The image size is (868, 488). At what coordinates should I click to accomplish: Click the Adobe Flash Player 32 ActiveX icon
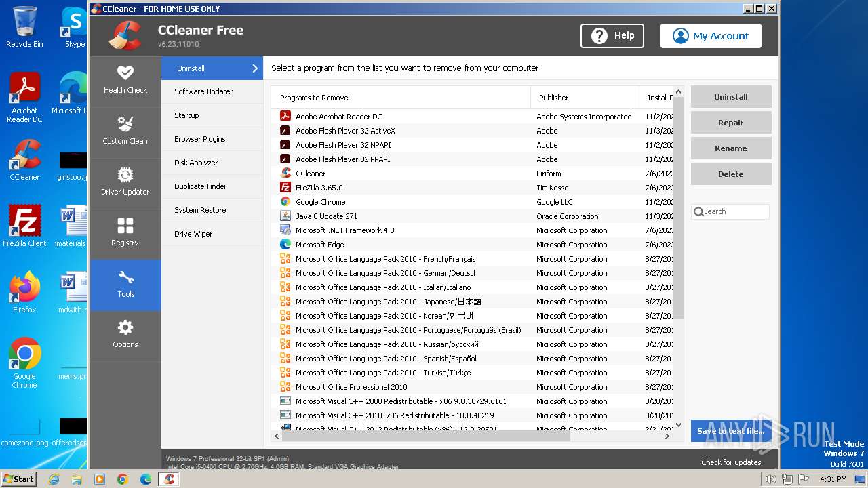pos(285,131)
